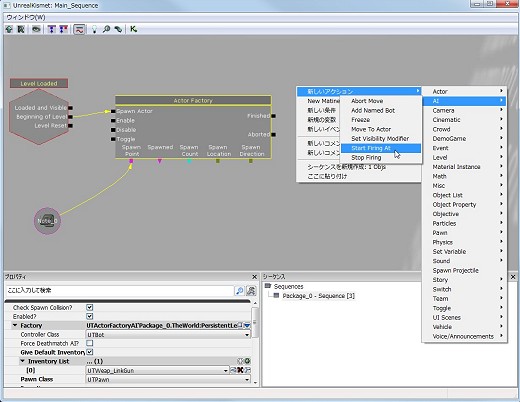Expand the Pawn action category
The height and width of the screenshot is (402, 520).
pyautogui.click(x=464, y=233)
